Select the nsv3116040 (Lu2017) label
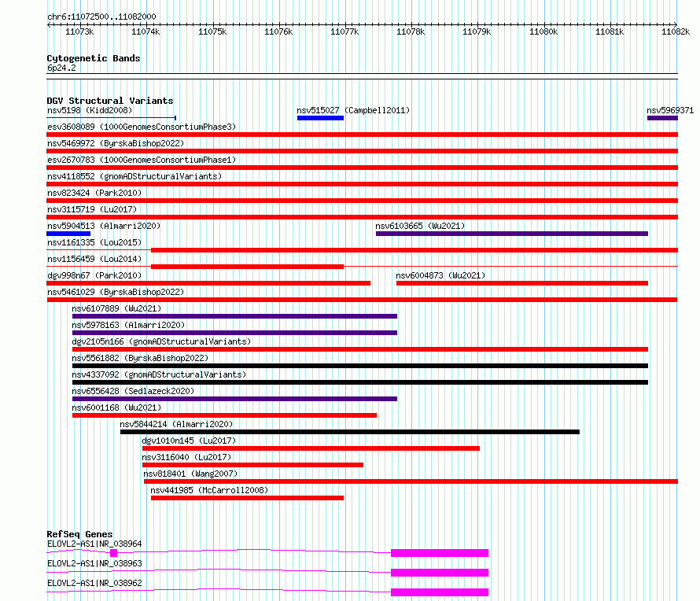This screenshot has width=700, height=601. [186, 457]
